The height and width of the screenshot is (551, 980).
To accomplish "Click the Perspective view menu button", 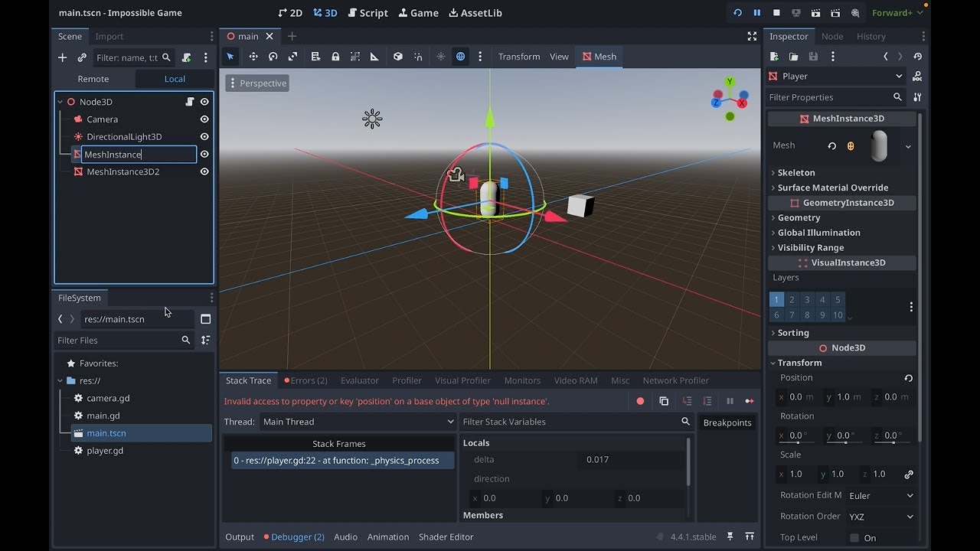I will click(x=257, y=83).
